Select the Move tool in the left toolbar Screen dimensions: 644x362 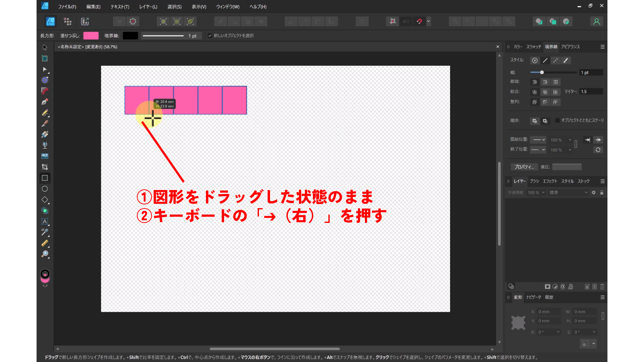45,47
